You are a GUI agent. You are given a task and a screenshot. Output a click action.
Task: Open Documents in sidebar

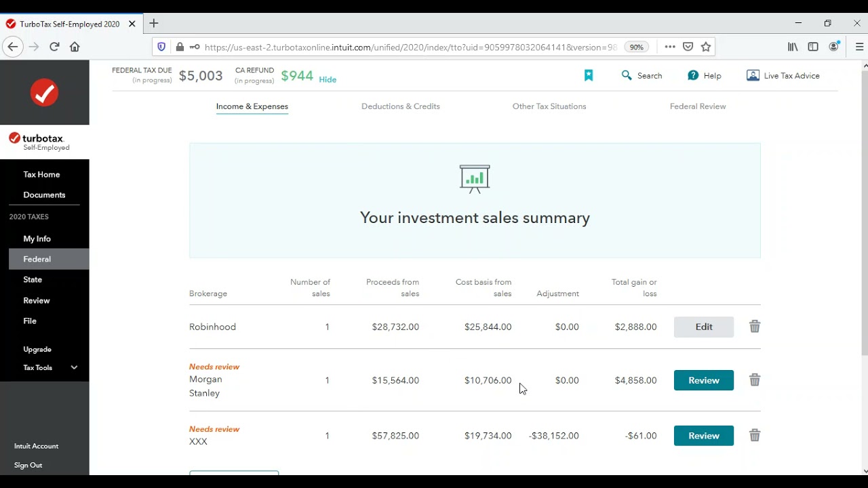coord(44,195)
